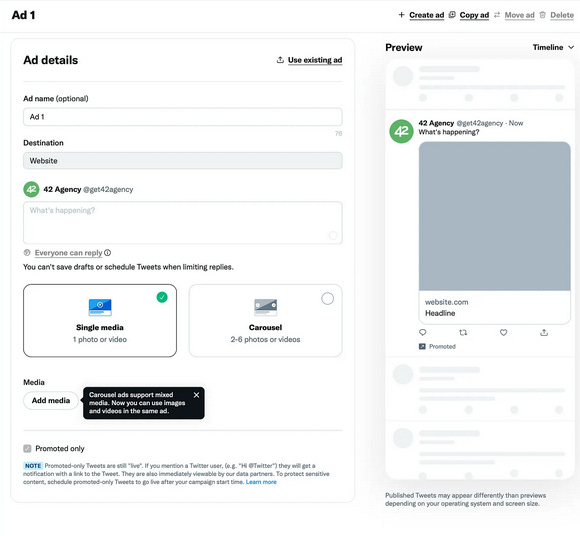Click the Copy ad link
580x536 pixels.
click(474, 15)
